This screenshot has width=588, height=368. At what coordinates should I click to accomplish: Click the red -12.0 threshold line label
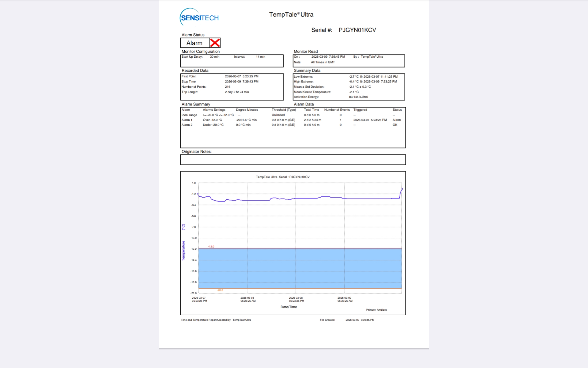[211, 247]
